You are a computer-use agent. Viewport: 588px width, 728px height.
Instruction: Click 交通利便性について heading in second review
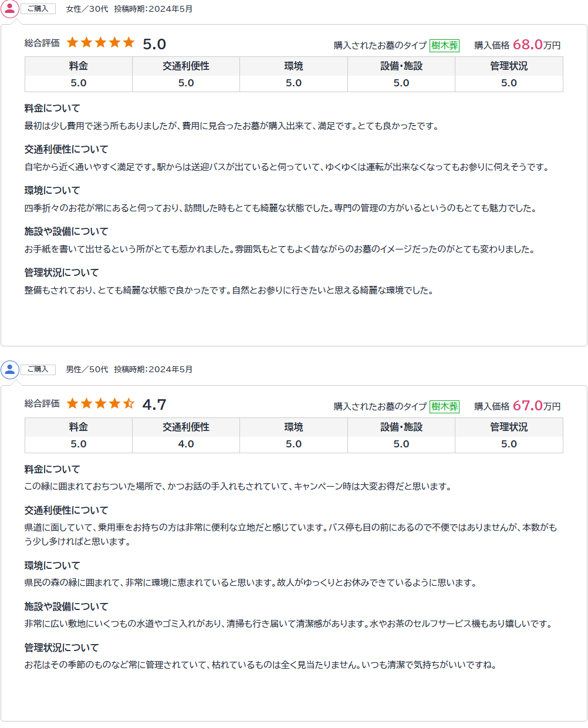[x=66, y=511]
